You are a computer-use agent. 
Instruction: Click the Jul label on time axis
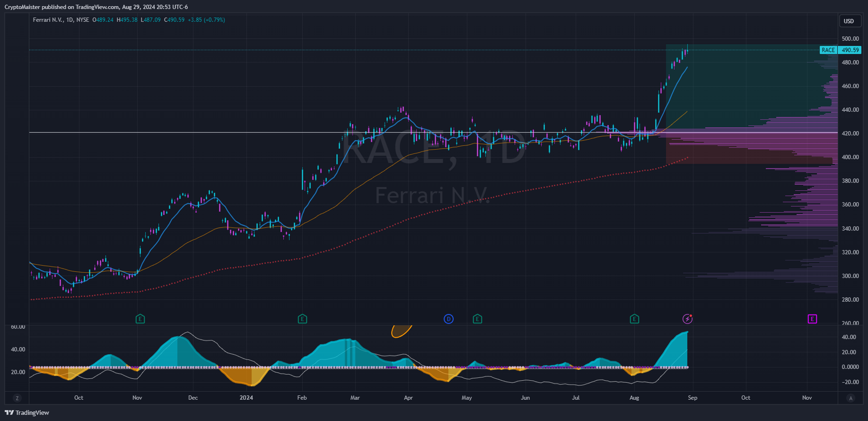pyautogui.click(x=576, y=398)
